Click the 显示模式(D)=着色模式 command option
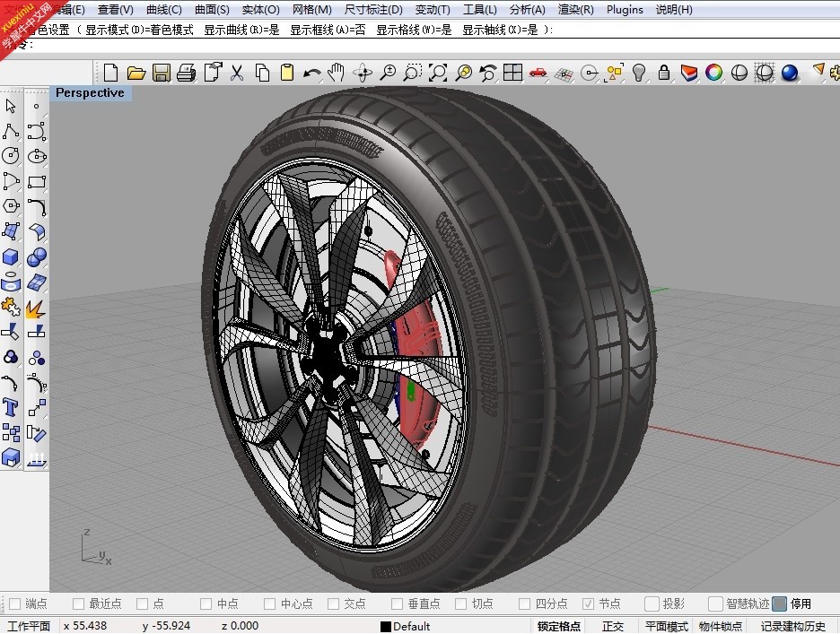This screenshot has width=840, height=634. (x=139, y=30)
